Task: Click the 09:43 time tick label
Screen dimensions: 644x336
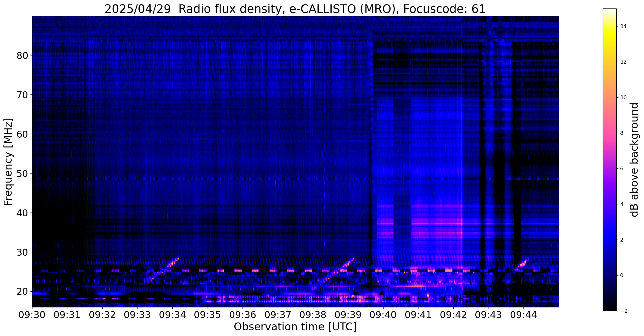Action: [488, 315]
